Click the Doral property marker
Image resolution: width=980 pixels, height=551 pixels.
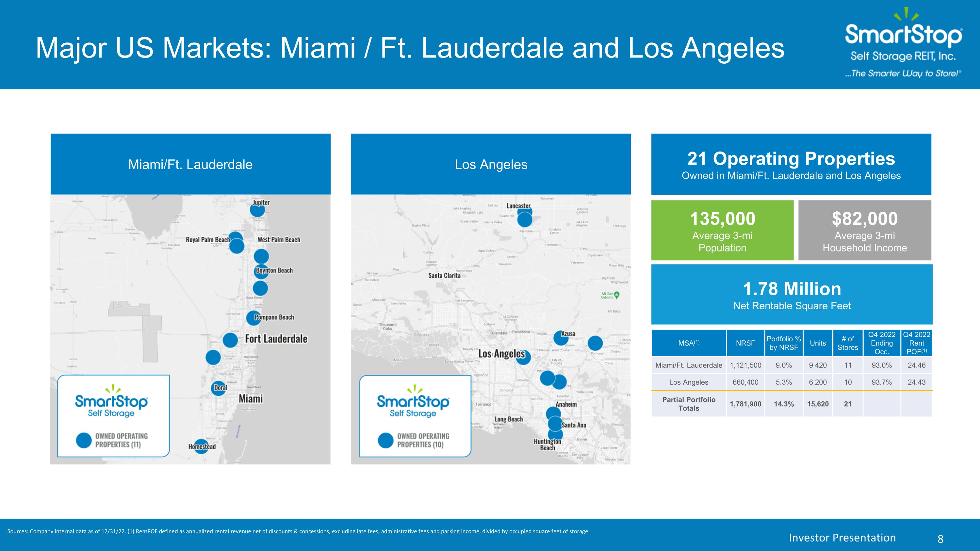(218, 388)
